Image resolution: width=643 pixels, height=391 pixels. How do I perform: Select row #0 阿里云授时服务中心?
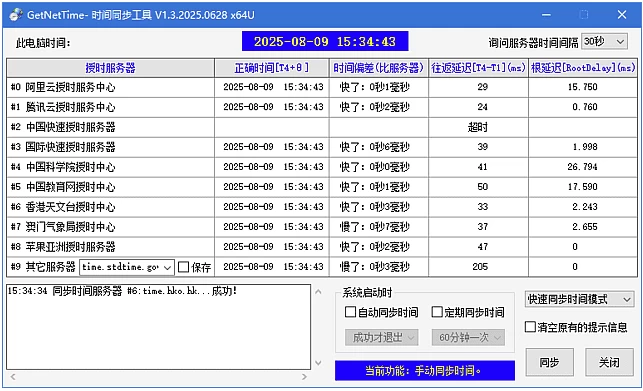[x=322, y=87]
